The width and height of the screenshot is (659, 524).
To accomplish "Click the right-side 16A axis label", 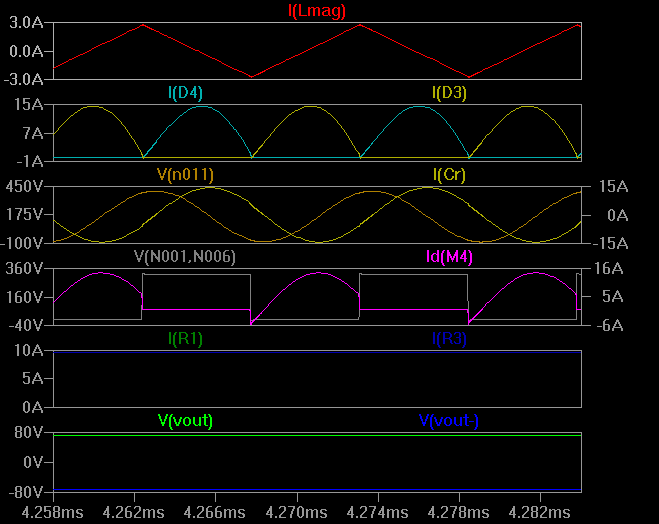I will (609, 269).
